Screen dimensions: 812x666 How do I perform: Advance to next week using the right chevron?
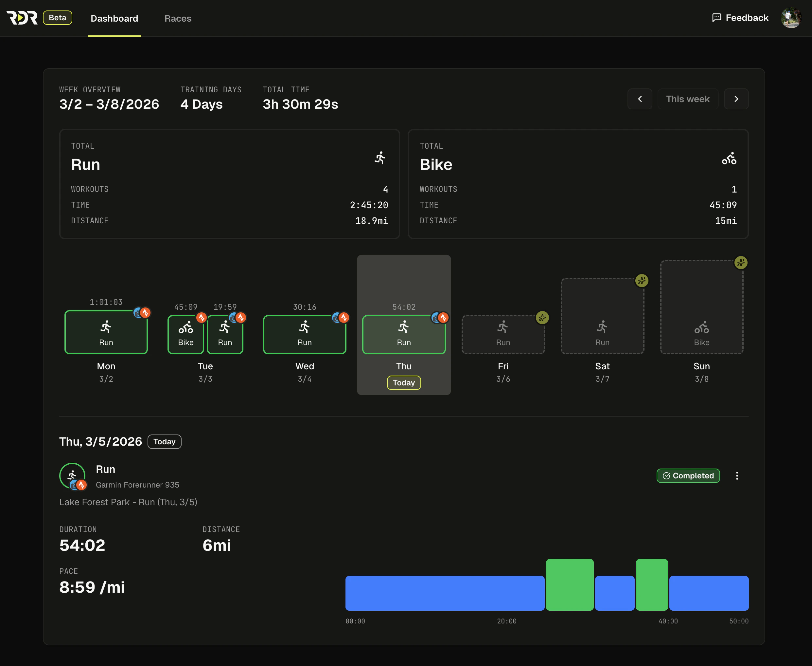(736, 99)
